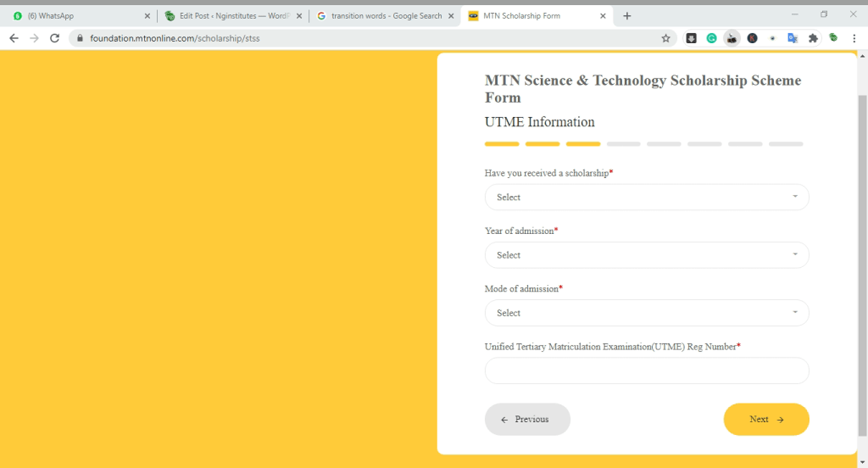Click the fourth grey progress step bar

[624, 144]
